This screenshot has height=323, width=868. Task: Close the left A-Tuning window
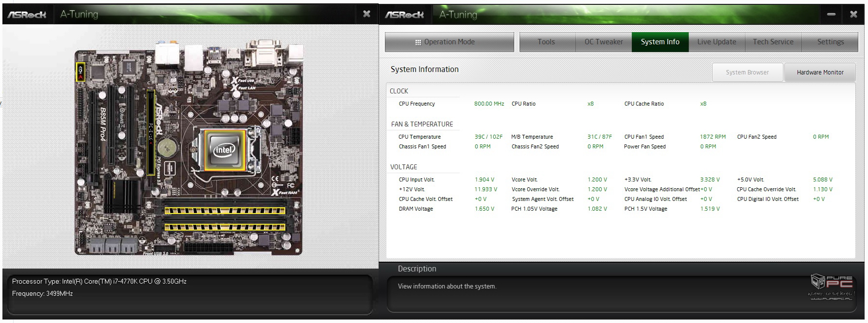[366, 14]
